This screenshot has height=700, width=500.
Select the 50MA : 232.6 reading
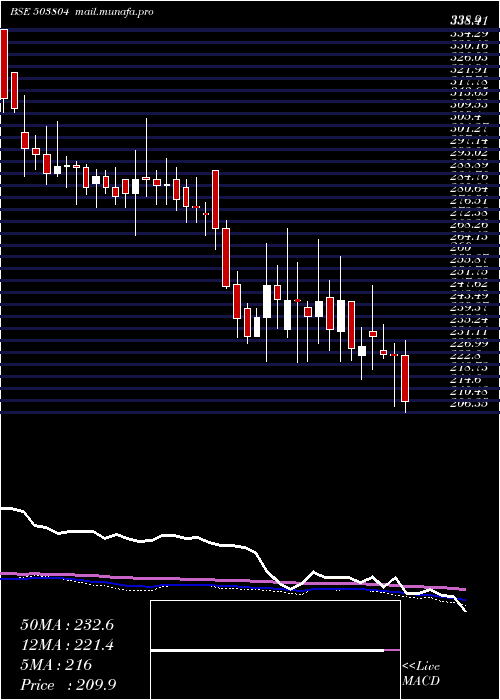pyautogui.click(x=67, y=625)
